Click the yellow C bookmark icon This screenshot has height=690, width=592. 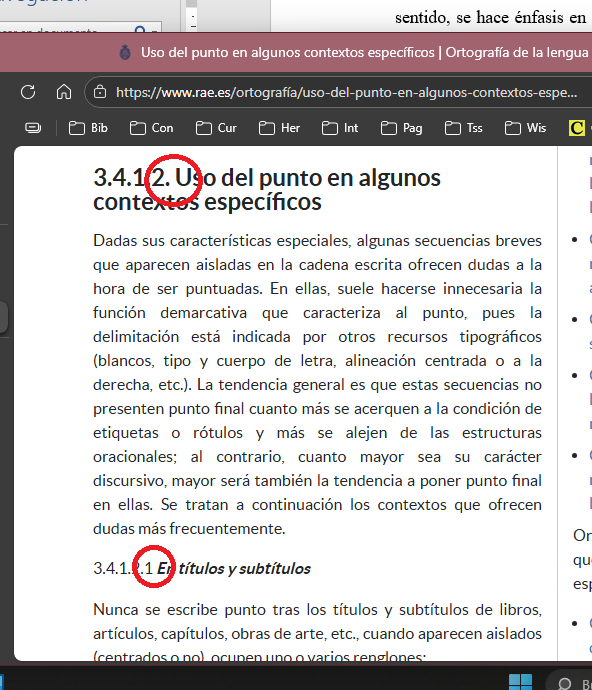(x=577, y=128)
